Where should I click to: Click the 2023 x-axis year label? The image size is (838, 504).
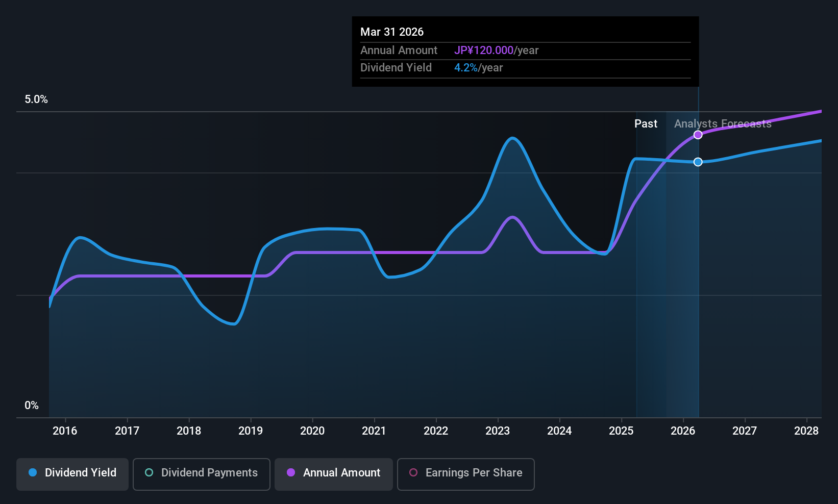(x=498, y=431)
